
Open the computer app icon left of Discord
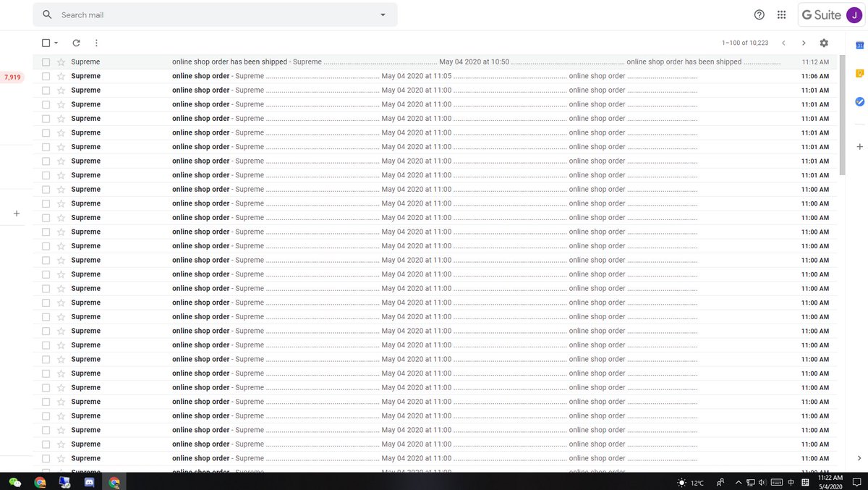(x=64, y=482)
